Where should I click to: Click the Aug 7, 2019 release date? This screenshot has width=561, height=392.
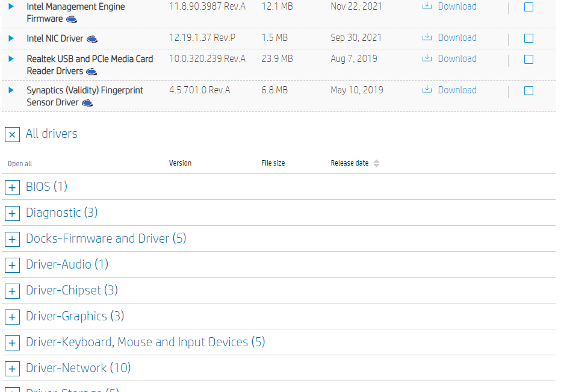point(354,59)
